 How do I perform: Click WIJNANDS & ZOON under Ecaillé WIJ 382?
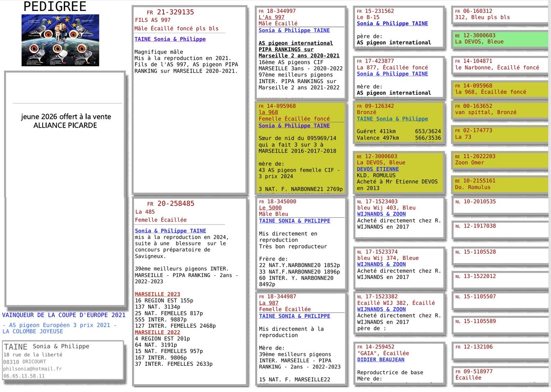[x=381, y=309]
